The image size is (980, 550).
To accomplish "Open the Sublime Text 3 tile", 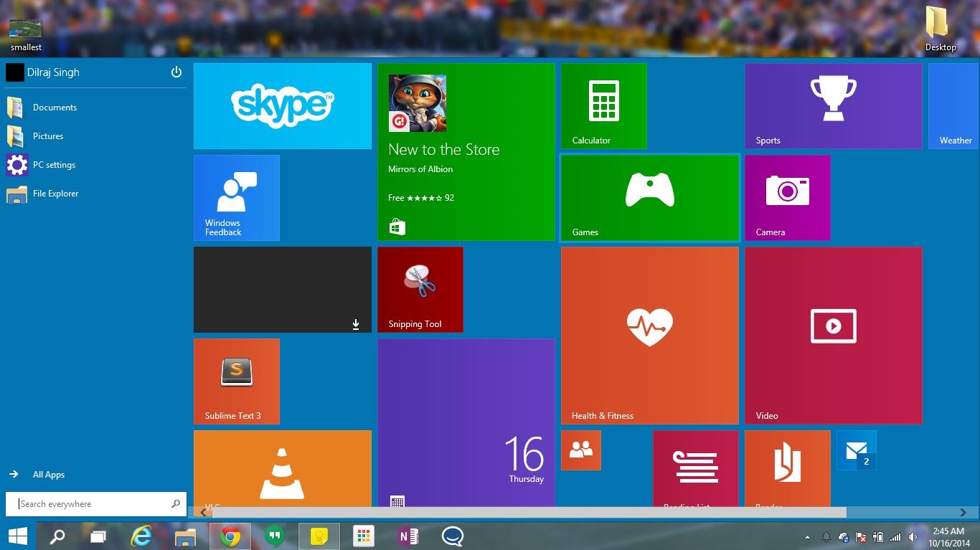I will [x=236, y=381].
